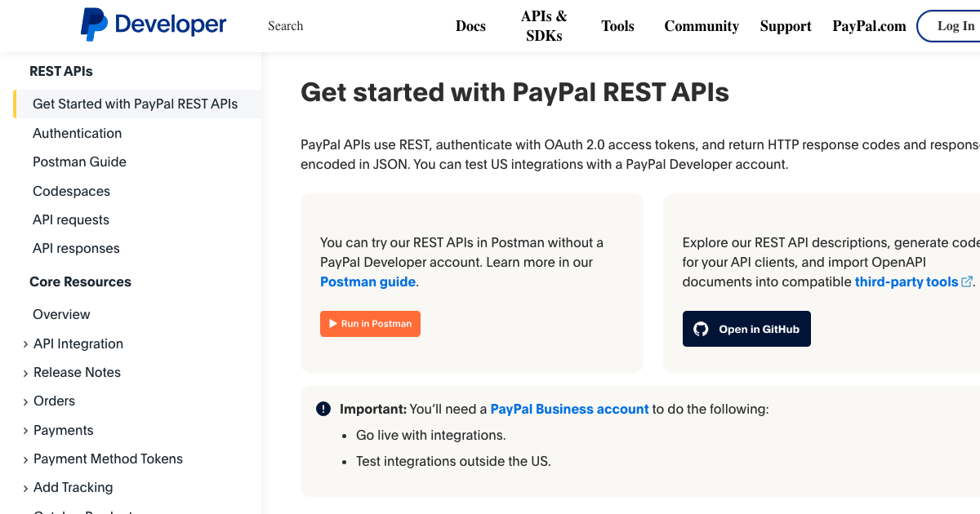Open the Community menu

pos(701,25)
